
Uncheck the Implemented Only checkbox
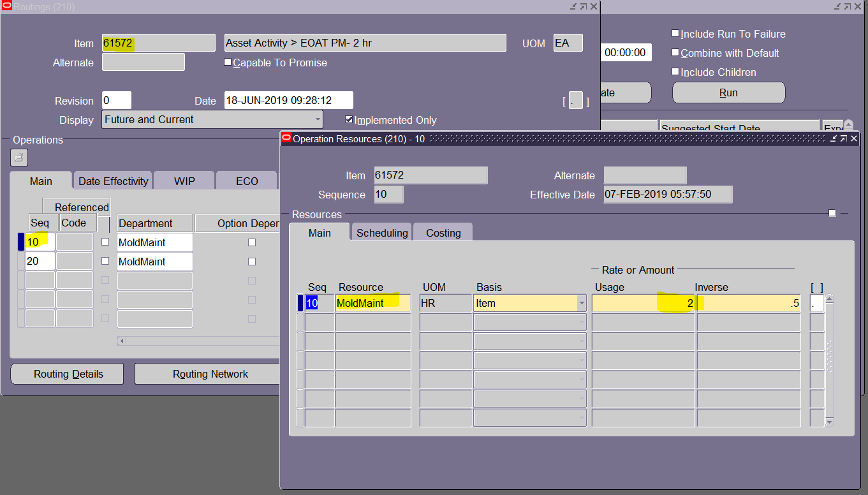[349, 120]
